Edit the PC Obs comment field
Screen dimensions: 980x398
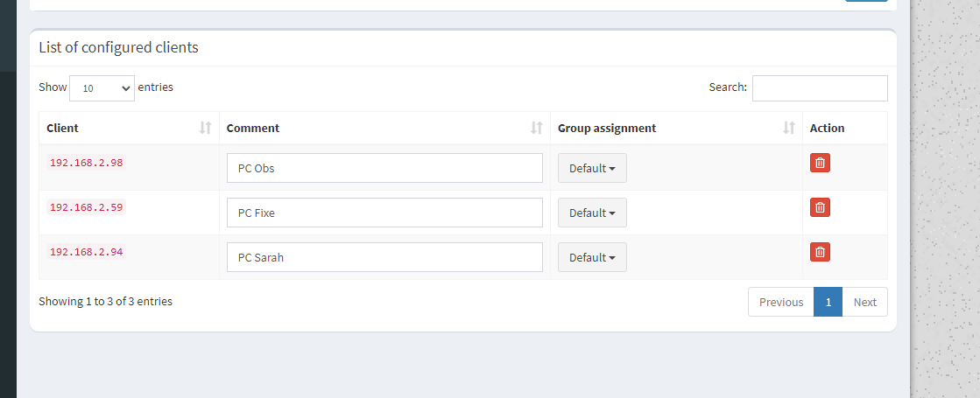384,169
